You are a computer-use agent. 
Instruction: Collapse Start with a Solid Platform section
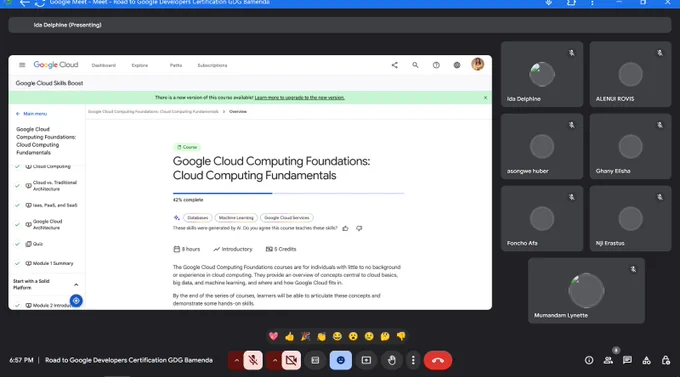click(x=76, y=285)
